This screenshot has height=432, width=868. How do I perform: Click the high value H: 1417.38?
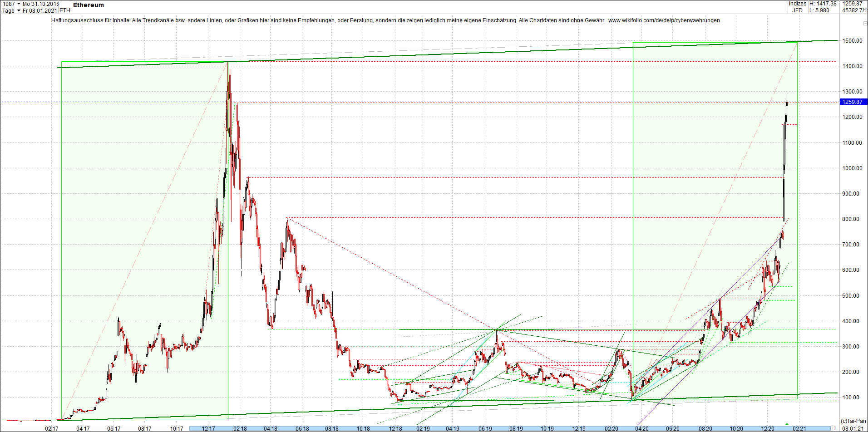pyautogui.click(x=824, y=3)
